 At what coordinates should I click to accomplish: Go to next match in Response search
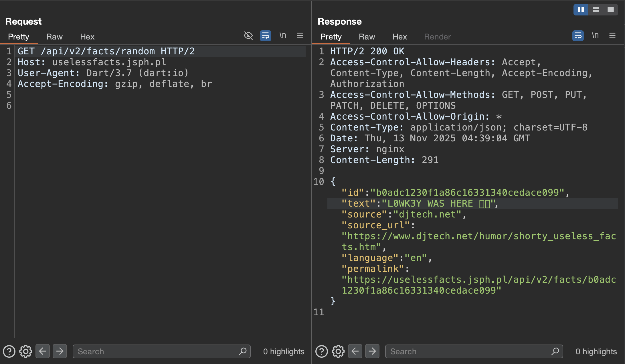pos(372,351)
